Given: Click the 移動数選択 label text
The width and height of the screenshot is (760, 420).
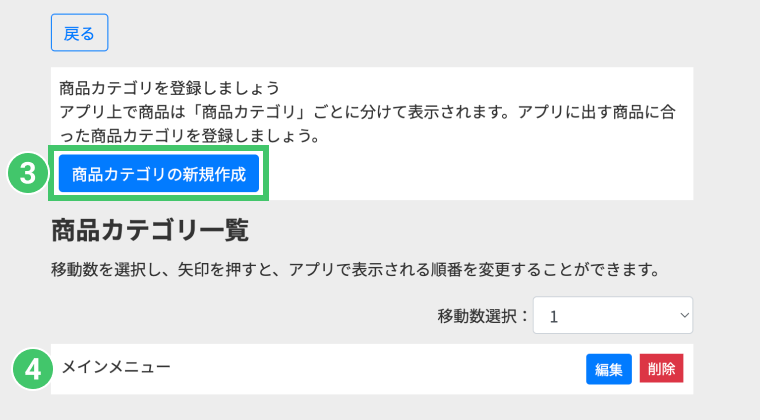Looking at the screenshot, I should point(482,316).
